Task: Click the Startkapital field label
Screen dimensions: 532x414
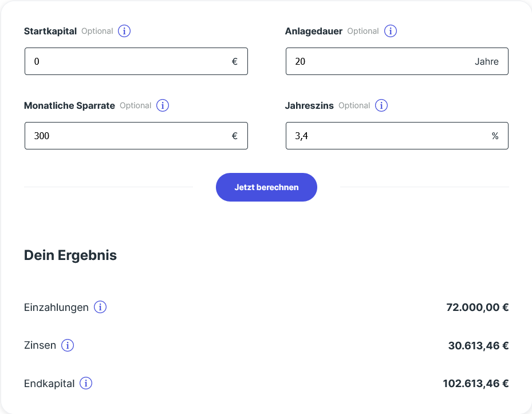Action: coord(50,31)
